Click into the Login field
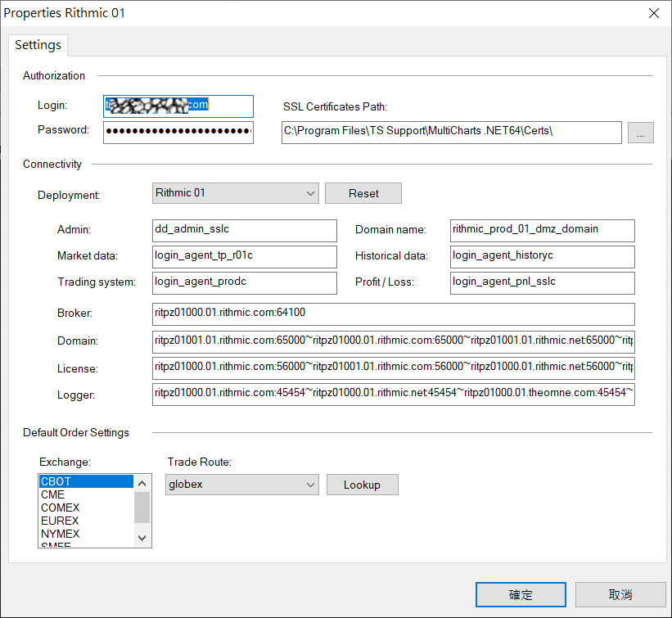The image size is (672, 618). coord(178,106)
